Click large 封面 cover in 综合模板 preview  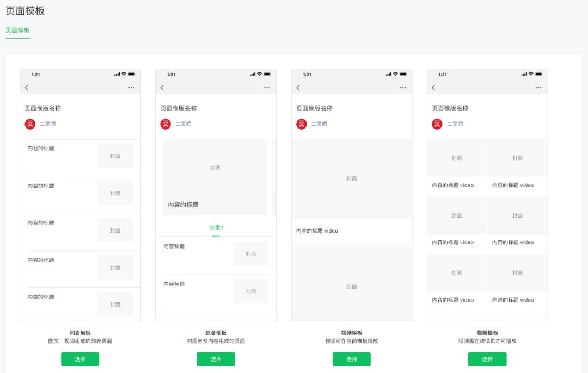click(x=215, y=167)
